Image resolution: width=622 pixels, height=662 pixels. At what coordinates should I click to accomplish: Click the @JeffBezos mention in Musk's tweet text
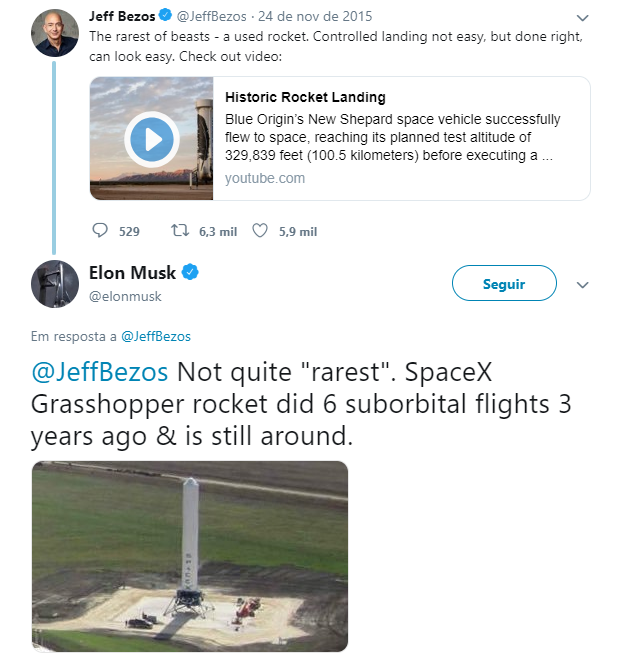tap(101, 373)
